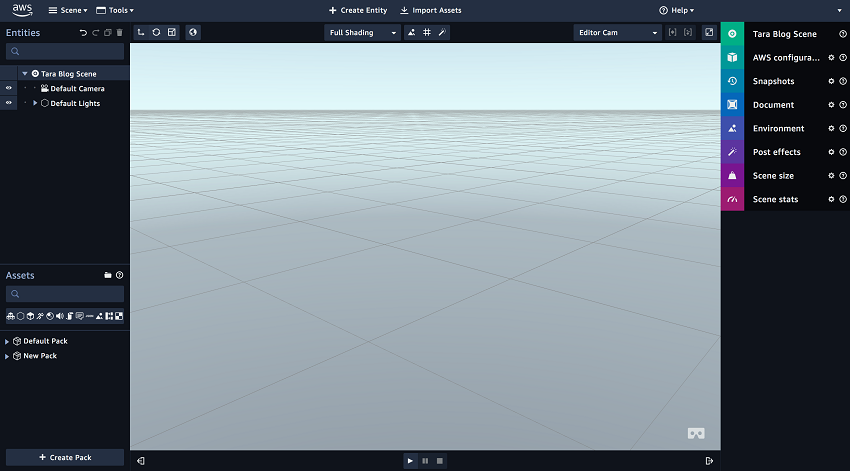Click Import Assets in top bar

[430, 10]
